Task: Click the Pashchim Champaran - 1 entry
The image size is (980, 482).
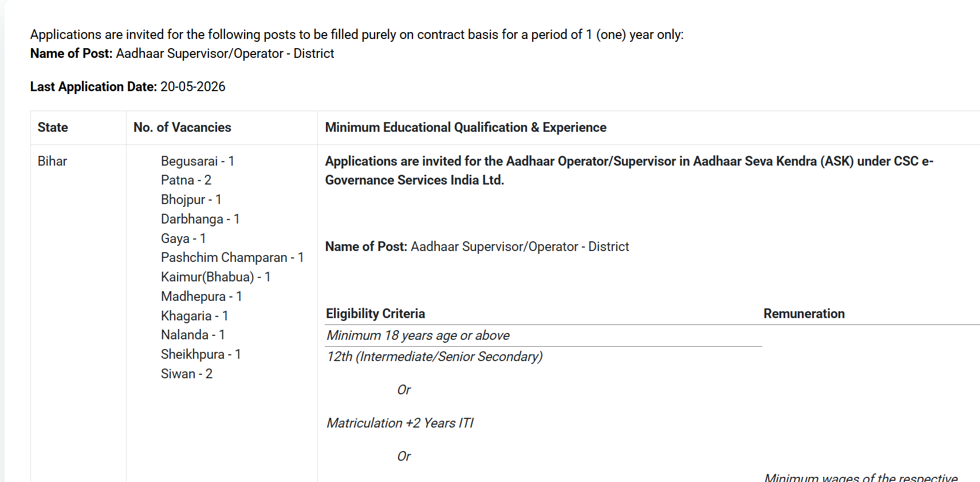Action: pos(233,257)
